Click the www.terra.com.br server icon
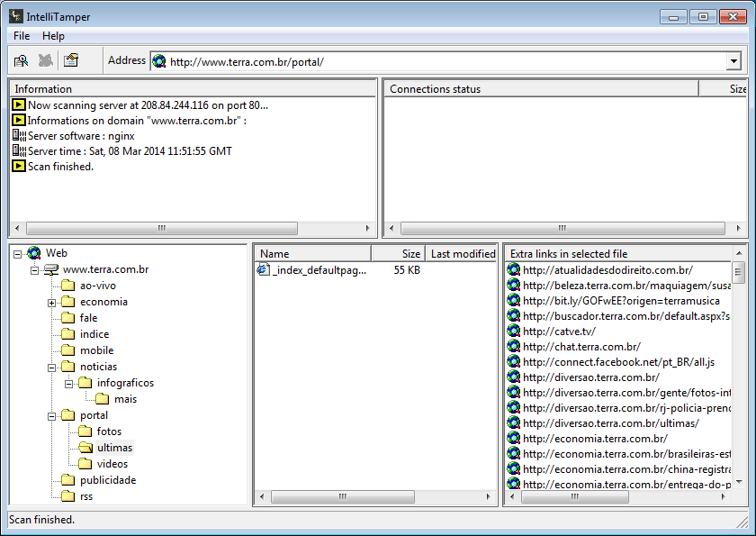Screen dimensions: 756x536 (x=51, y=269)
